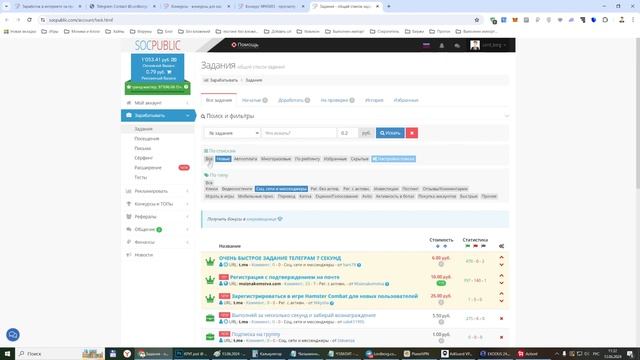The height and width of the screenshot is (360, 640).
Task: Click the clear search red X button
Action: click(412, 133)
